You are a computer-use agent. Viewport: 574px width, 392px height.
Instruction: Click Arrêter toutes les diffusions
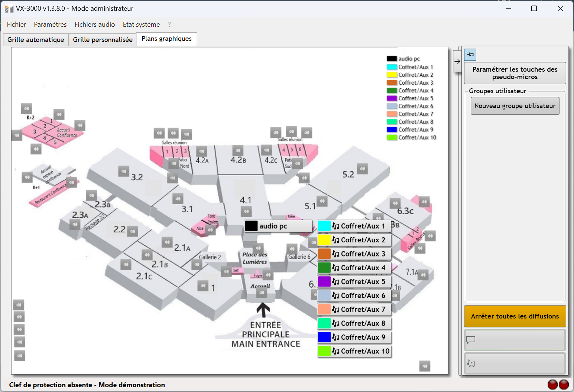coord(515,316)
